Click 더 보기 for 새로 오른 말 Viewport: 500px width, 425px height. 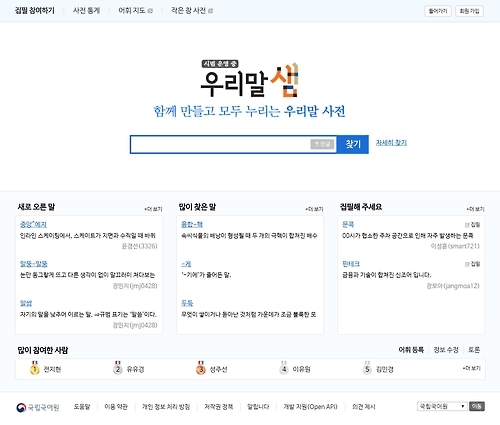click(x=153, y=209)
